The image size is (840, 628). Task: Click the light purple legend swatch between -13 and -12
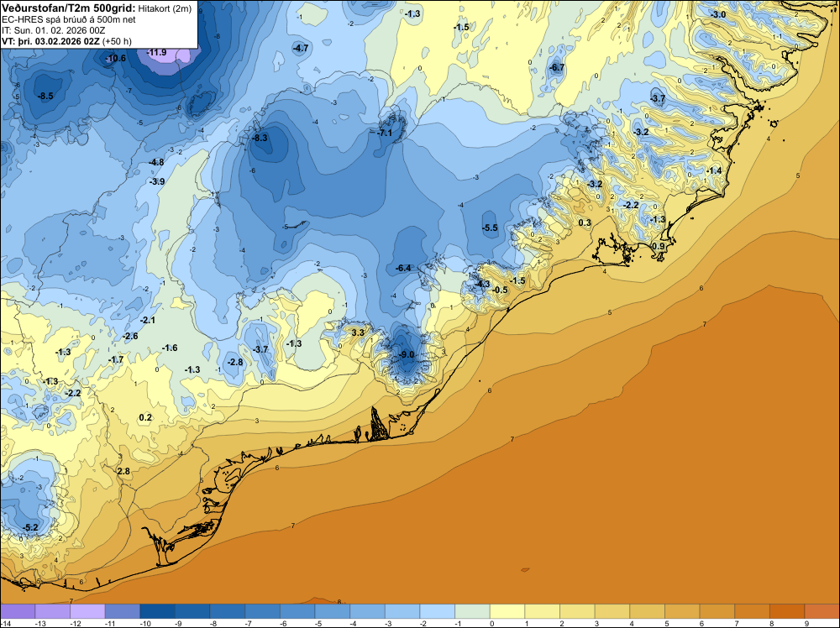(x=53, y=611)
